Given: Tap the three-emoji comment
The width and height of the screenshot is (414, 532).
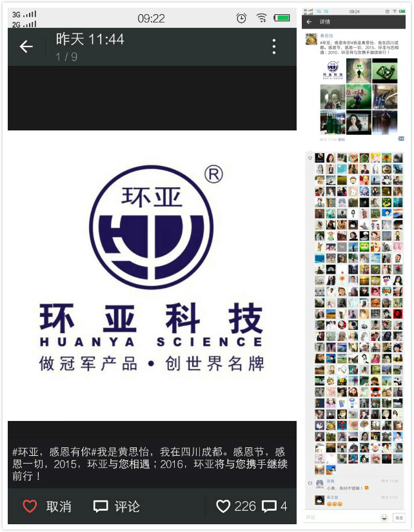Looking at the screenshot, I should click(335, 504).
